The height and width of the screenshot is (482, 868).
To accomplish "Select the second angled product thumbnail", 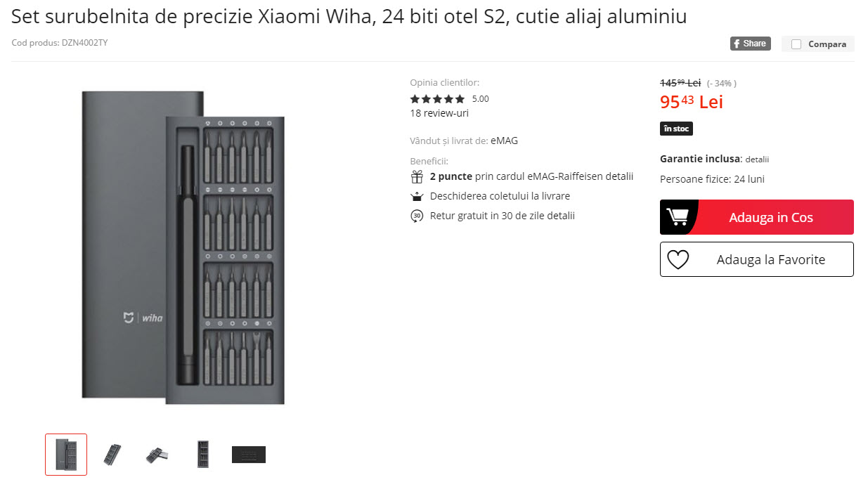I will pyautogui.click(x=112, y=455).
